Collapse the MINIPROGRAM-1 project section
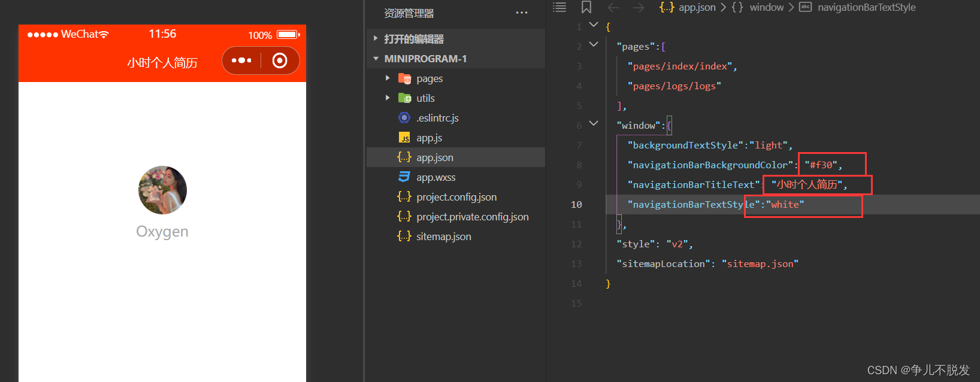This screenshot has width=980, height=382. 376,59
